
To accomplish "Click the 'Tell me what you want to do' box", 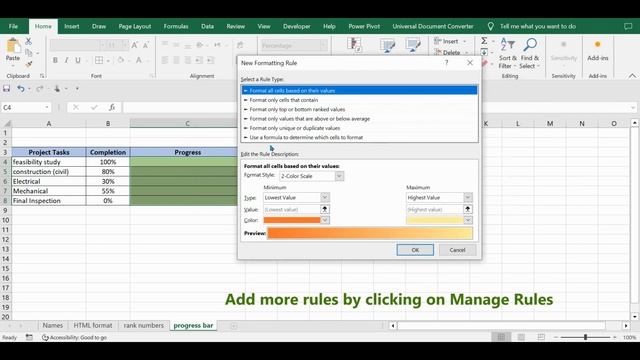I will (x=538, y=26).
